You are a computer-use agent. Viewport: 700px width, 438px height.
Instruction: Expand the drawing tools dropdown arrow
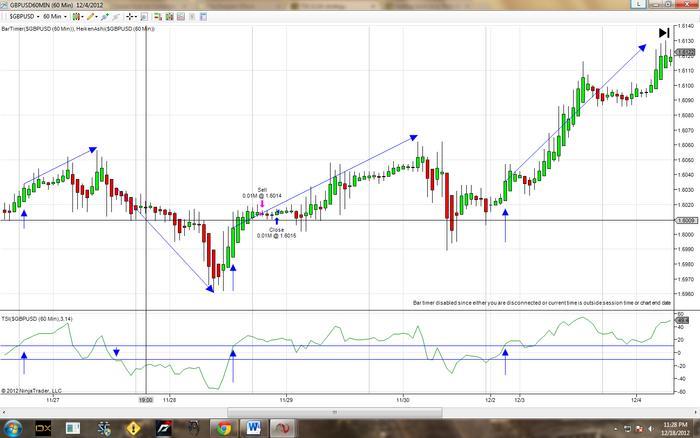[x=96, y=17]
